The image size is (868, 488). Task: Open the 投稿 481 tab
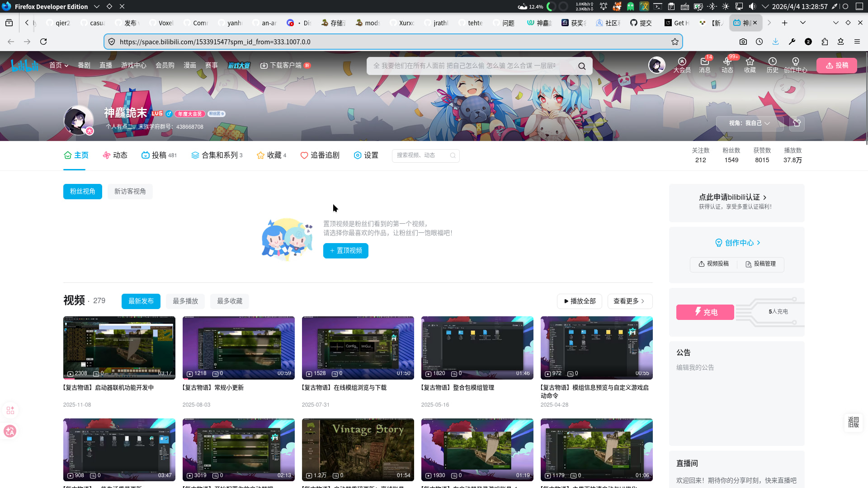159,155
